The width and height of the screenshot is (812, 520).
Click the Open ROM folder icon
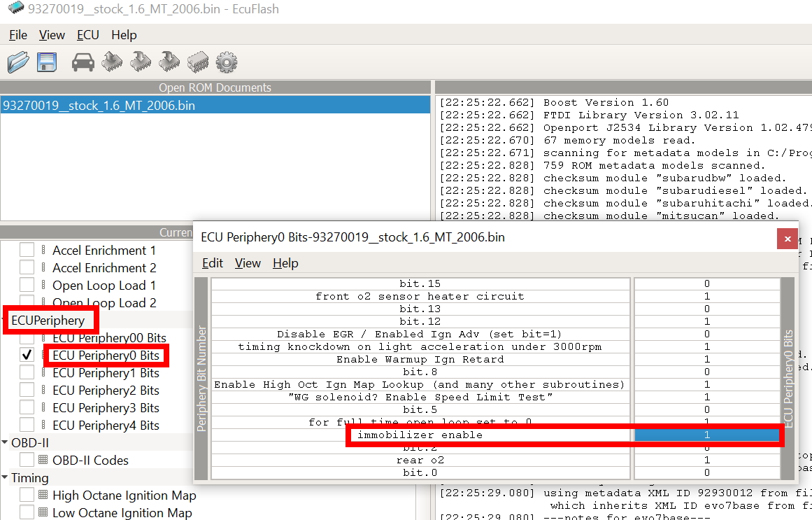[18, 62]
